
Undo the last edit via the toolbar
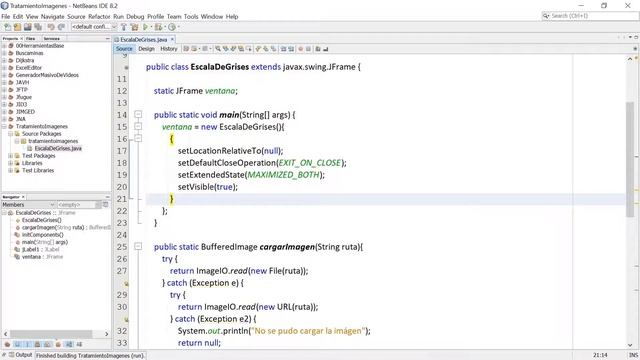(51, 27)
